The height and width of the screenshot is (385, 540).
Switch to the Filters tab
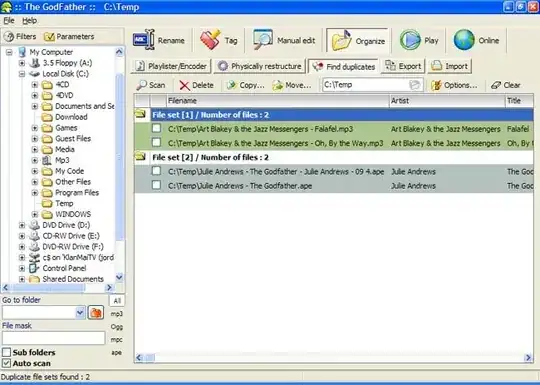pos(20,37)
